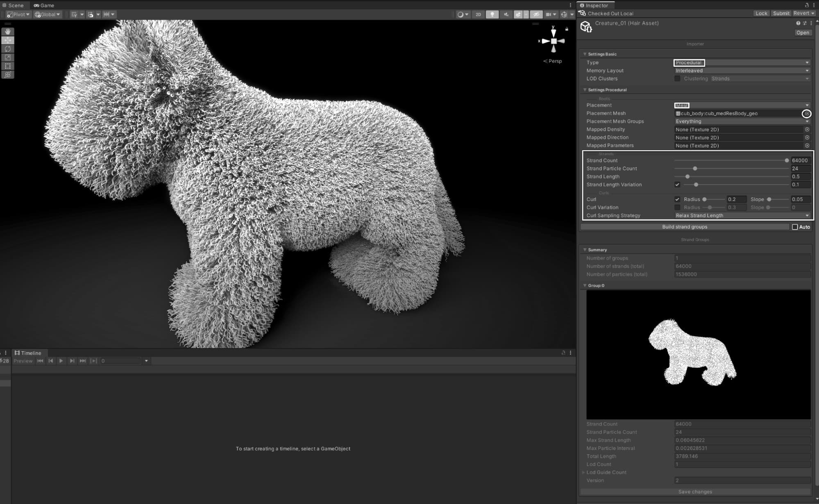Click the Strand Particle Count slider handle
The image size is (819, 504).
[695, 169]
